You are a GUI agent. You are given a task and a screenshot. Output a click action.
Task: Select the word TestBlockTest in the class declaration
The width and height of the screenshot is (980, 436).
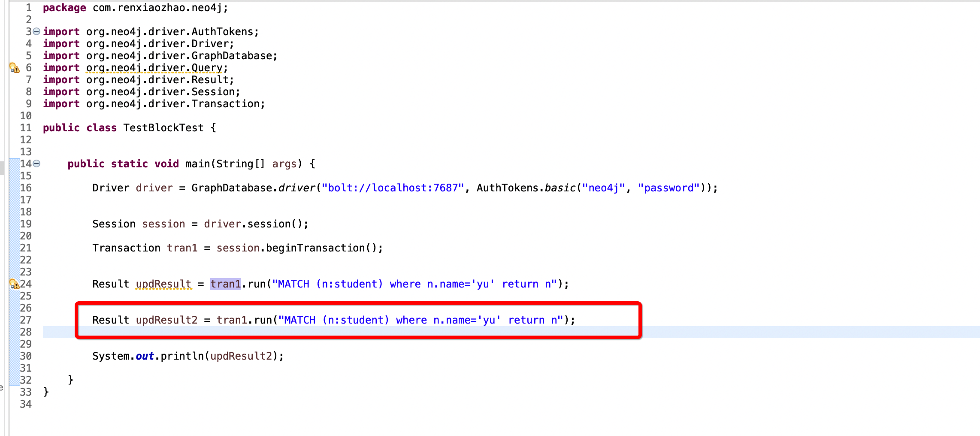tap(163, 127)
